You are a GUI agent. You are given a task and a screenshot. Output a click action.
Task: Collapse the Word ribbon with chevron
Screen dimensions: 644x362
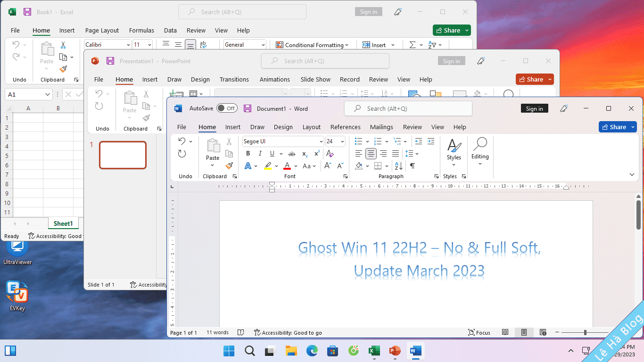point(632,174)
